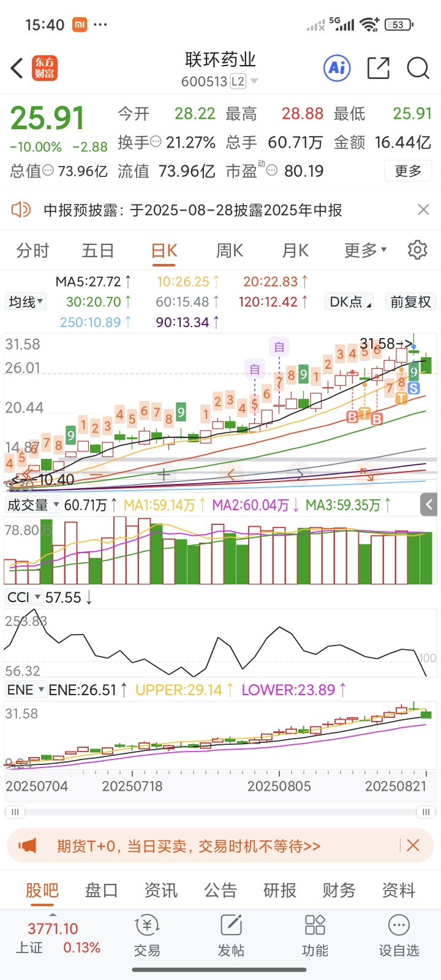Switch to 周K chart tab
The width and height of the screenshot is (441, 980).
230,251
